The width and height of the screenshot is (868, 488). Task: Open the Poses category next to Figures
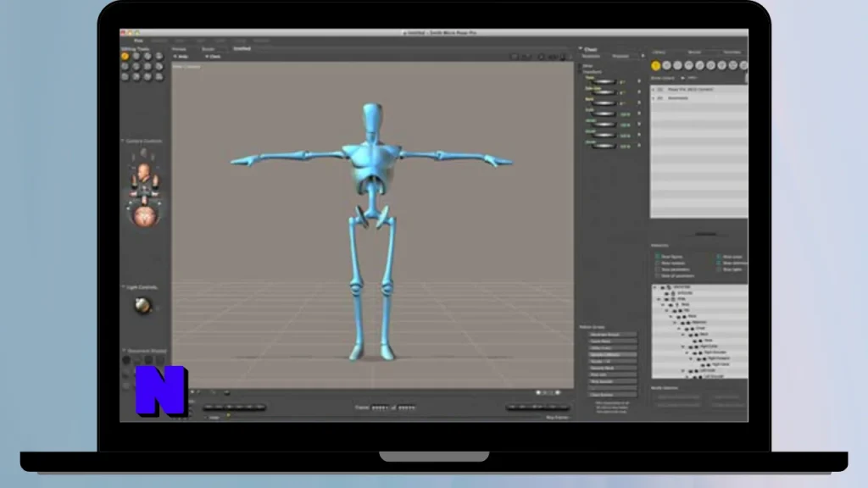click(x=666, y=66)
